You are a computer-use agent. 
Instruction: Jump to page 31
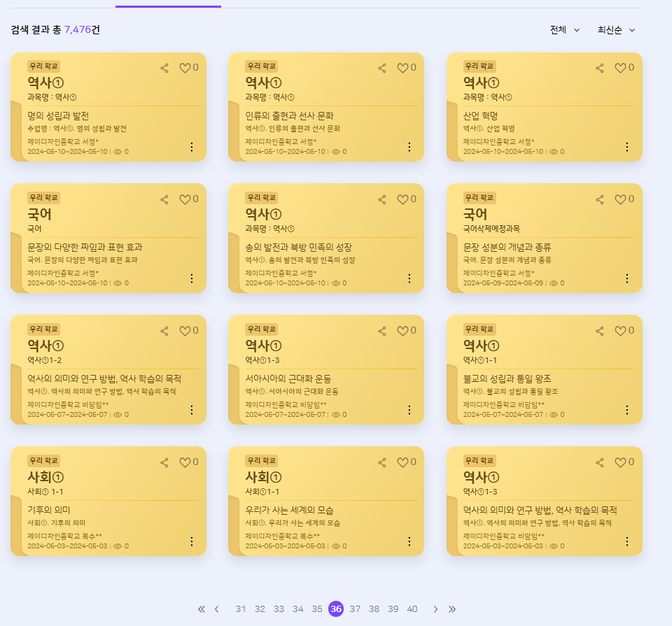tap(241, 609)
